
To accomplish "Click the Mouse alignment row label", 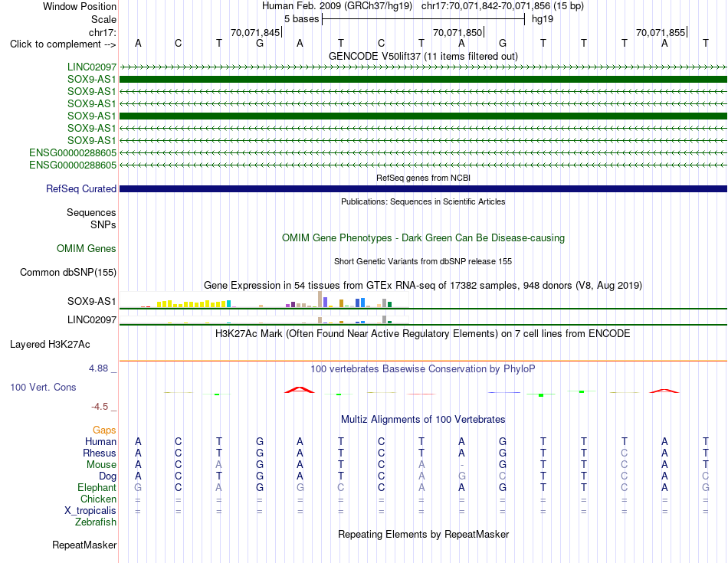I will coord(102,465).
